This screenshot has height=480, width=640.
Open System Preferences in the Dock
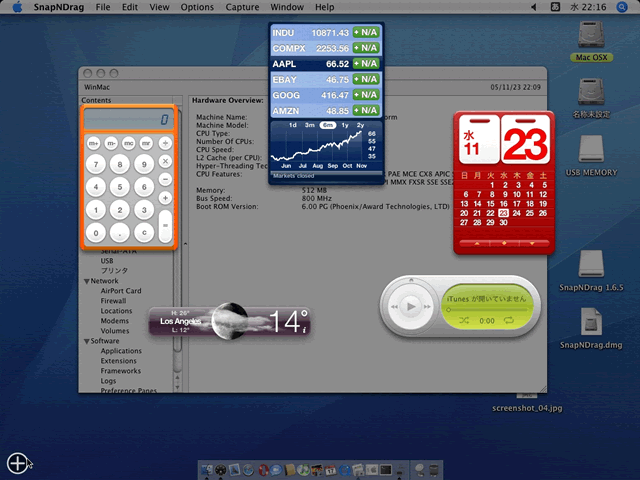372,470
